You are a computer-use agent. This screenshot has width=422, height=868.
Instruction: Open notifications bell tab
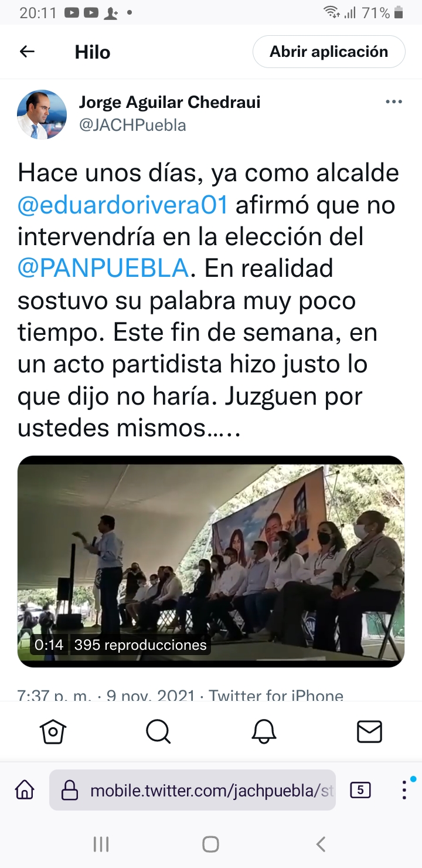(264, 731)
